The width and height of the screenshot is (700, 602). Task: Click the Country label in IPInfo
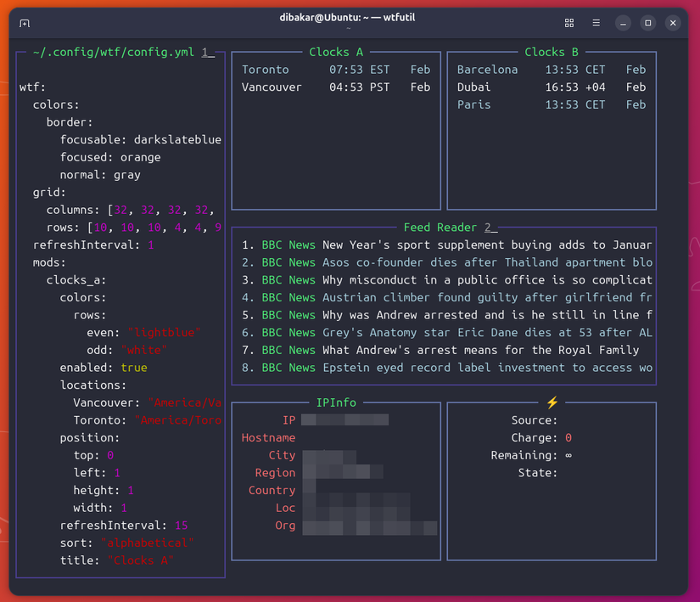[272, 491]
